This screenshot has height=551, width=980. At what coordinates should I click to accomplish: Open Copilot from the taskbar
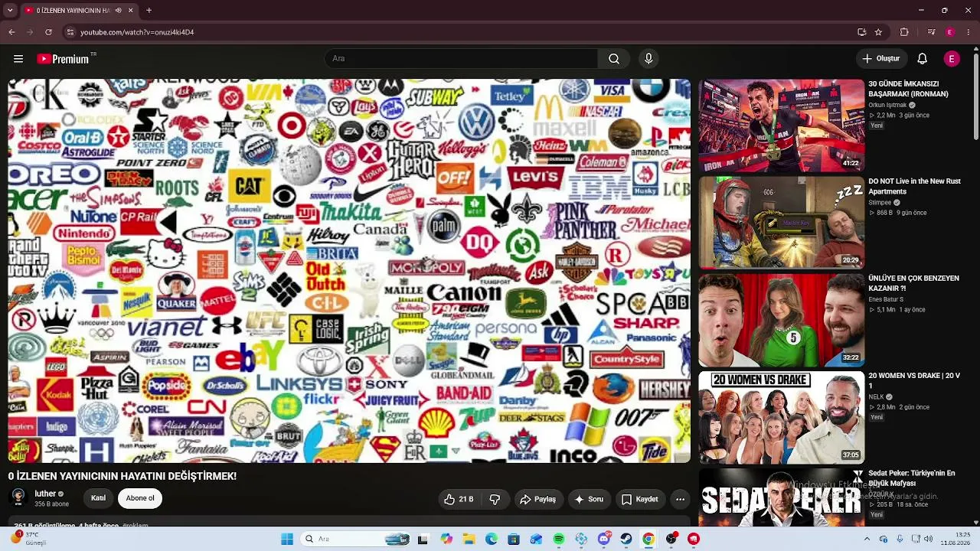point(446,539)
